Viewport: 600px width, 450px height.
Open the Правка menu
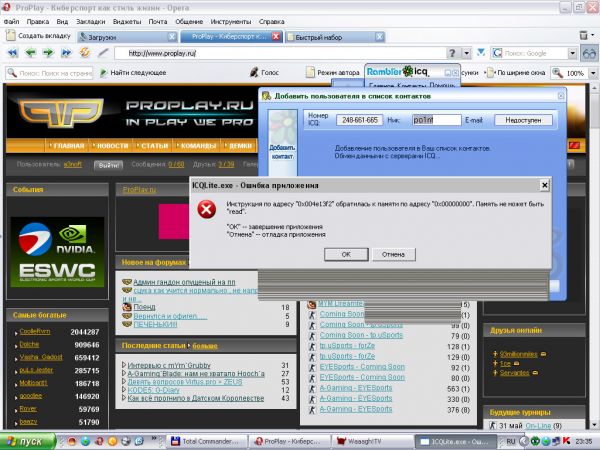point(38,22)
